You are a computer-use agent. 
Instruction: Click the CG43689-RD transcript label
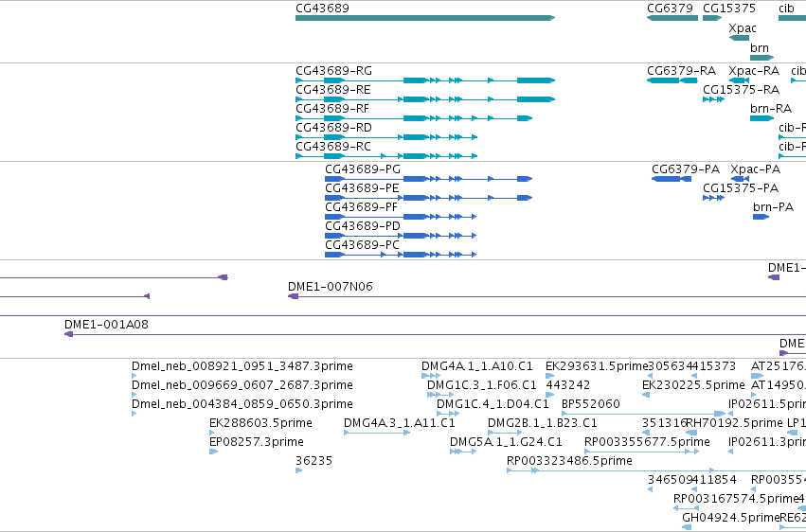click(333, 128)
